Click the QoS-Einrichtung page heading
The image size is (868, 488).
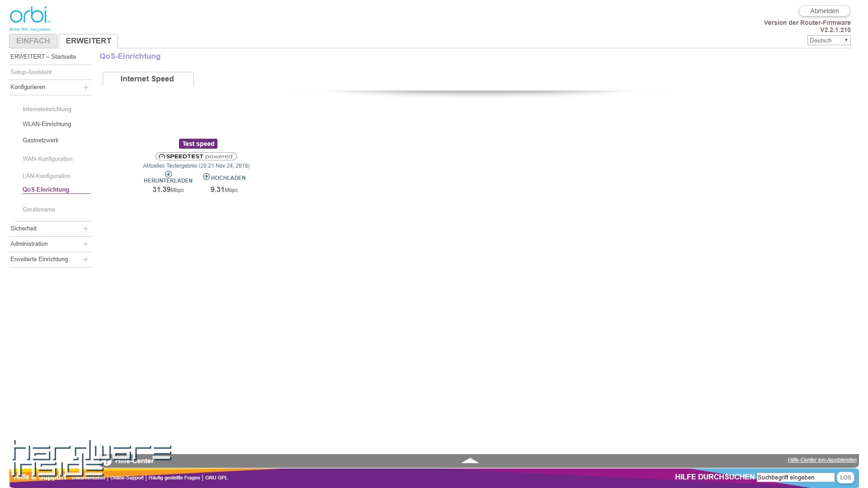pyautogui.click(x=130, y=56)
